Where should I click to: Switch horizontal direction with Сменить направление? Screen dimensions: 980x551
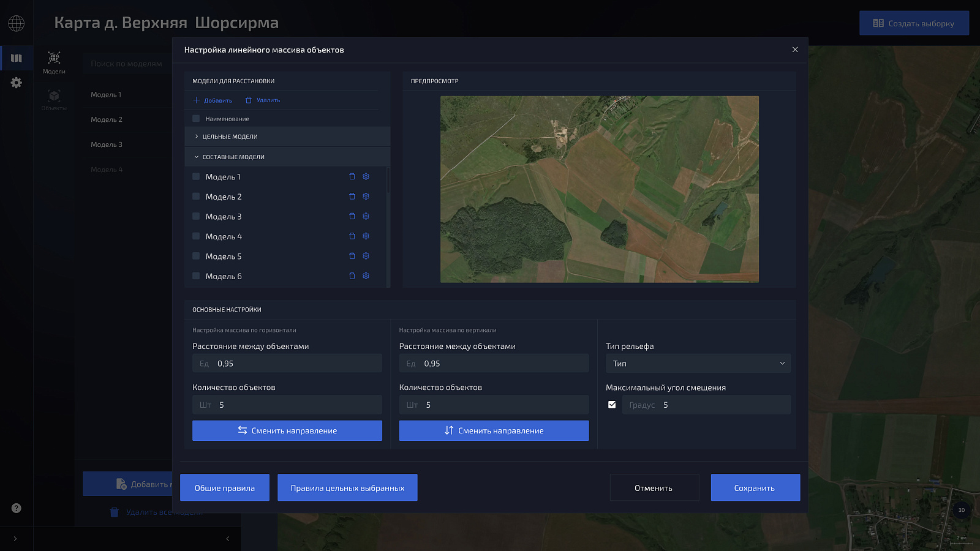[x=287, y=430]
